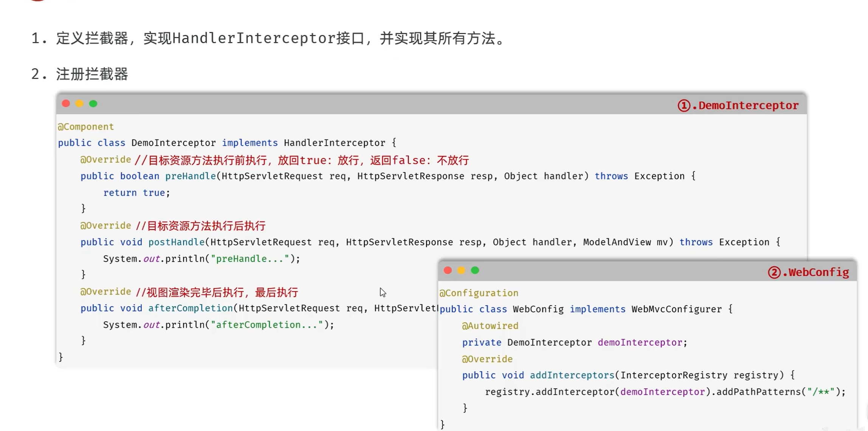Click the yellow dot on DemoInterceptor window

point(79,104)
